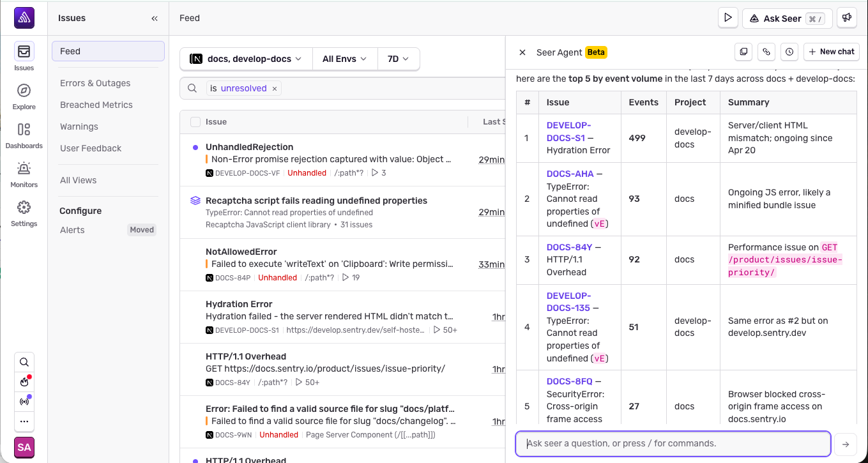
Task: Start a New chat in Seer
Action: click(831, 52)
